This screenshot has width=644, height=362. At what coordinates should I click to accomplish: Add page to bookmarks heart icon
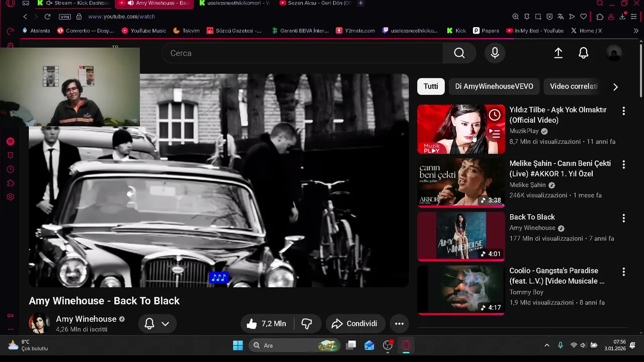point(584,17)
